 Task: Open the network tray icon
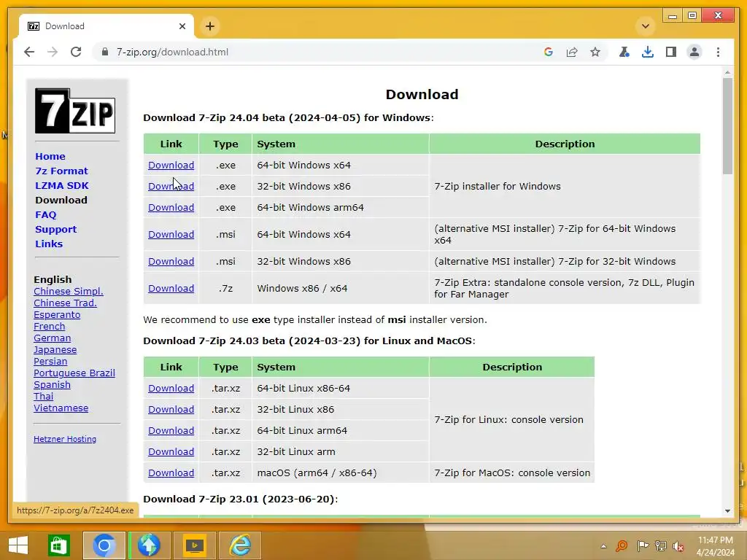point(661,545)
